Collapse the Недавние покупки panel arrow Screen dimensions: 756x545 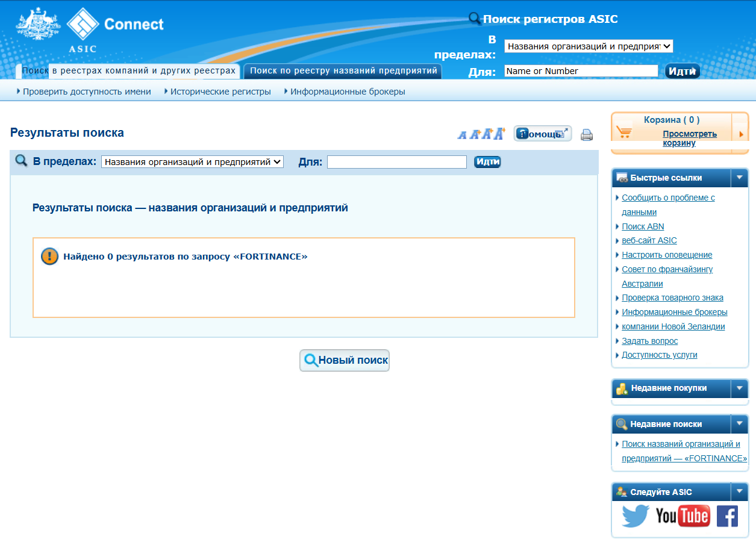click(739, 388)
